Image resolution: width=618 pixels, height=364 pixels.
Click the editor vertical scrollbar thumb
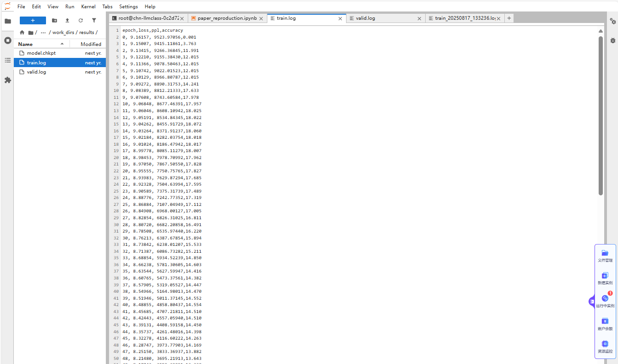tap(601, 115)
